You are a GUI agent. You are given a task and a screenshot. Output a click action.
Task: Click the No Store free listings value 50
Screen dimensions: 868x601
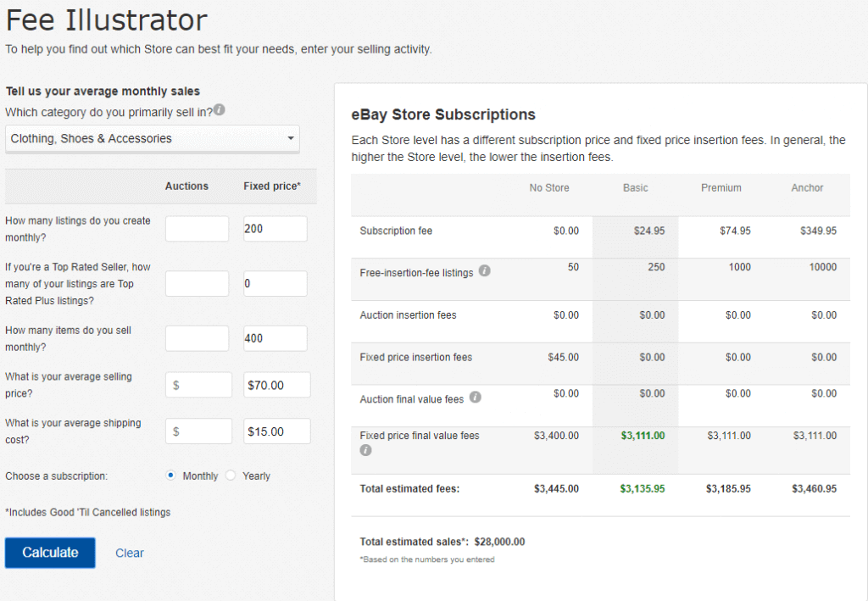point(574,267)
